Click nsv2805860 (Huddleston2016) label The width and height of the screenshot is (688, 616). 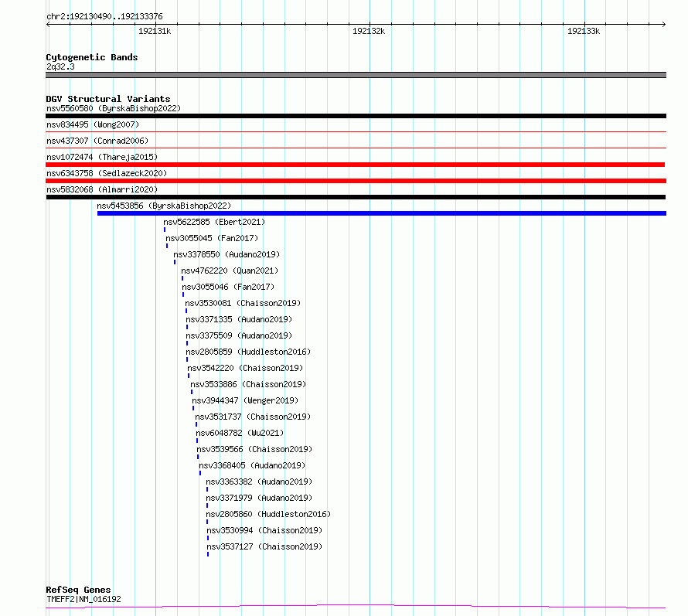click(268, 514)
